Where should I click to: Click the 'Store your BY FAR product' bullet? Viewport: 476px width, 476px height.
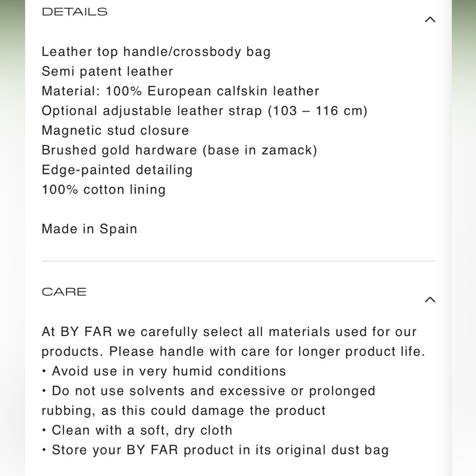216,450
